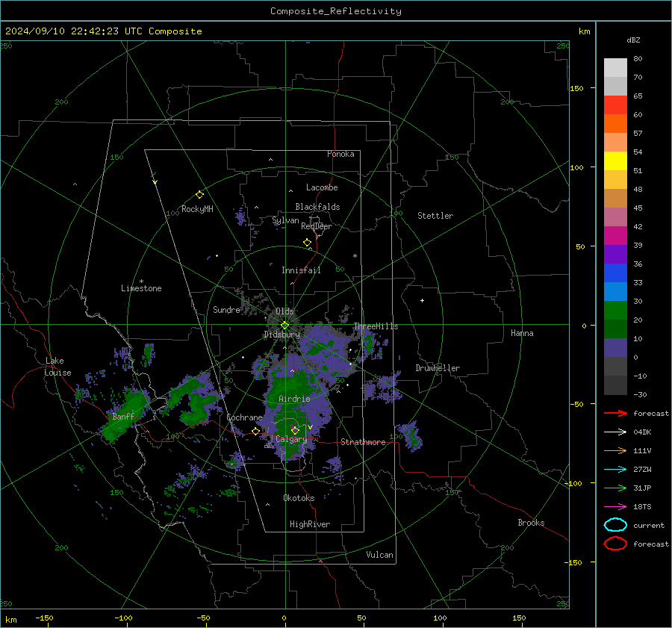Click the Vulcan label
This screenshot has width=672, height=628.
tap(379, 555)
